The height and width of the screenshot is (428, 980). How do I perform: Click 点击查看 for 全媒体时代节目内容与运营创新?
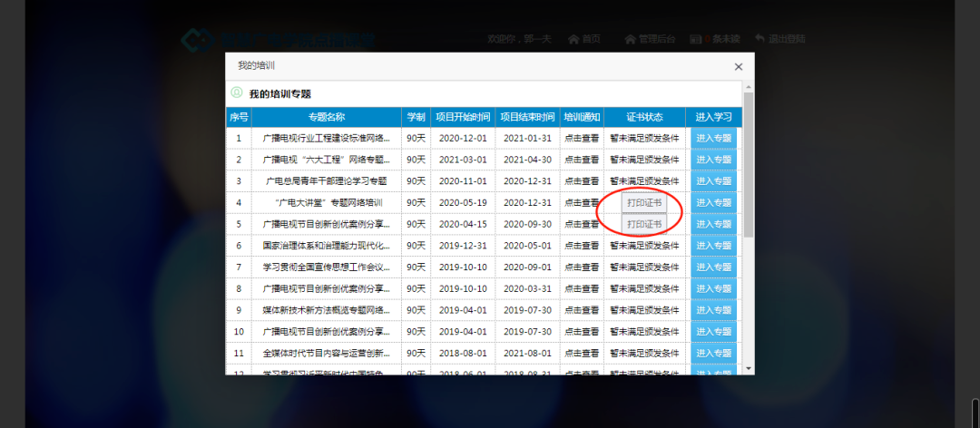(x=582, y=353)
